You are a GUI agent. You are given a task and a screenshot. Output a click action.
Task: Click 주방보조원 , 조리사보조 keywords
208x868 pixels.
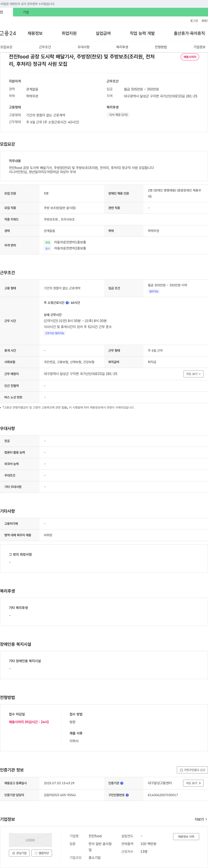click(59, 220)
